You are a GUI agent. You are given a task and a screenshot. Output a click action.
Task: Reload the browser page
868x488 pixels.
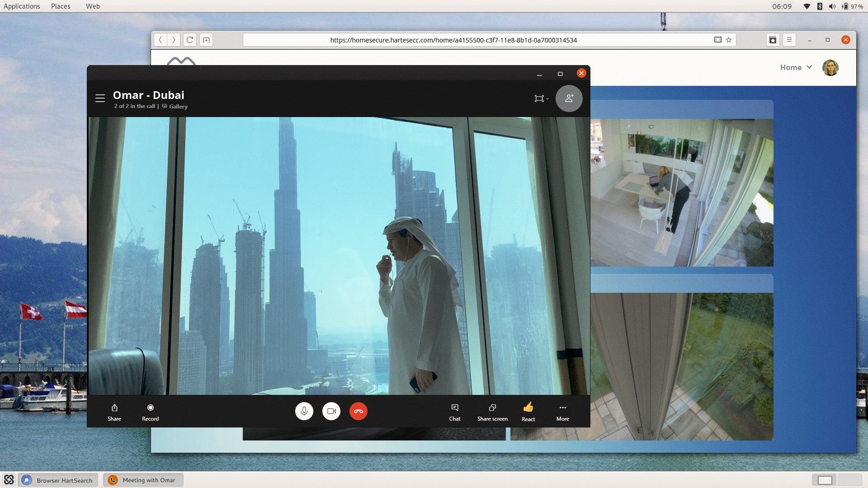[190, 40]
